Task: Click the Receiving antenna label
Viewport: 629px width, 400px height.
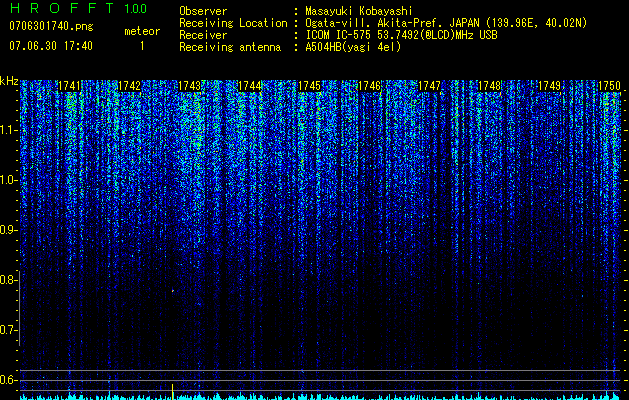Action: 230,47
